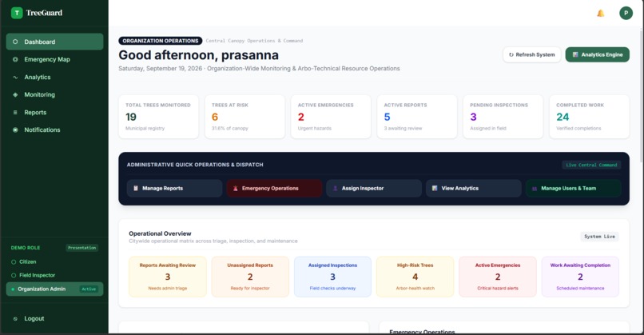Click the Dashboard sidebar icon

pos(15,42)
